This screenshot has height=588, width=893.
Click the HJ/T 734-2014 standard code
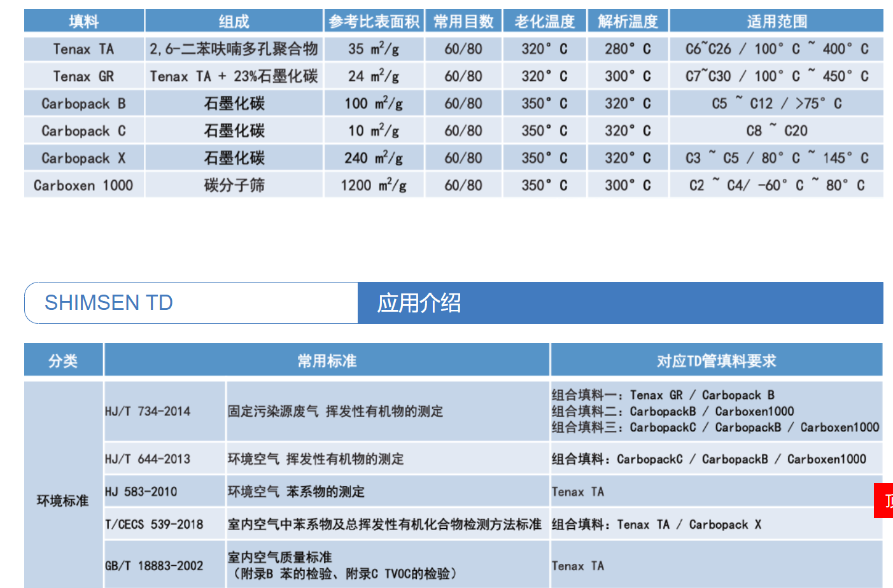point(148,412)
